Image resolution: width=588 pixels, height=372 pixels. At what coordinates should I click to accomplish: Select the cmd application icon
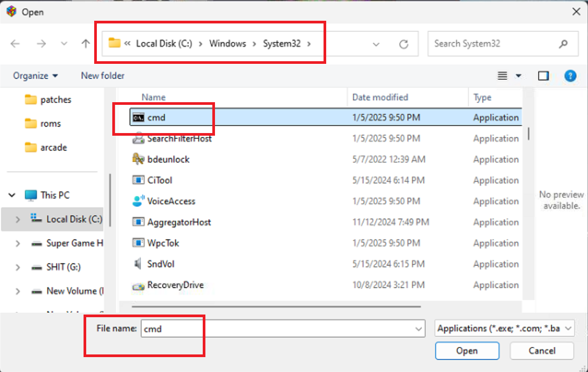[x=138, y=118]
